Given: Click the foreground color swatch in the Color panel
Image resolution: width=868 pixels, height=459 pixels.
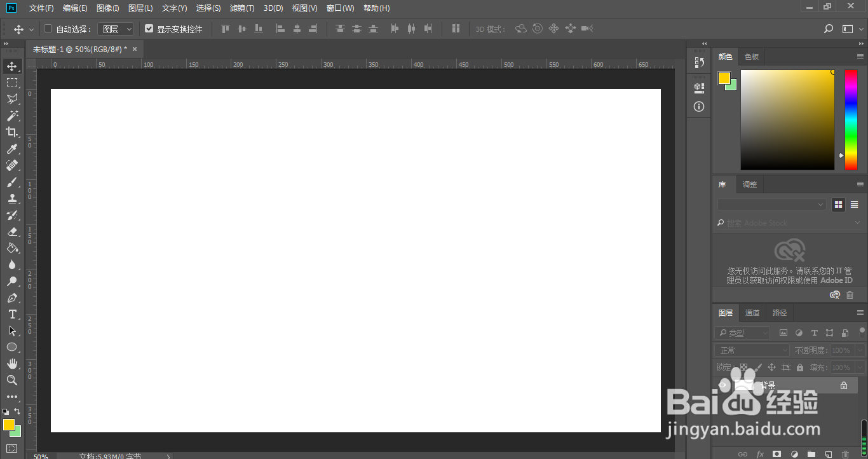Looking at the screenshot, I should [x=724, y=78].
